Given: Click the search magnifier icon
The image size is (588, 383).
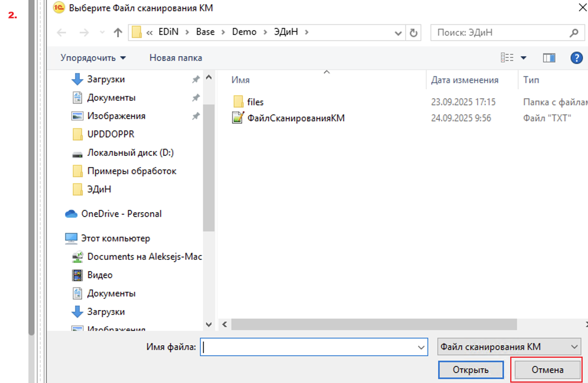Looking at the screenshot, I should coord(574,33).
